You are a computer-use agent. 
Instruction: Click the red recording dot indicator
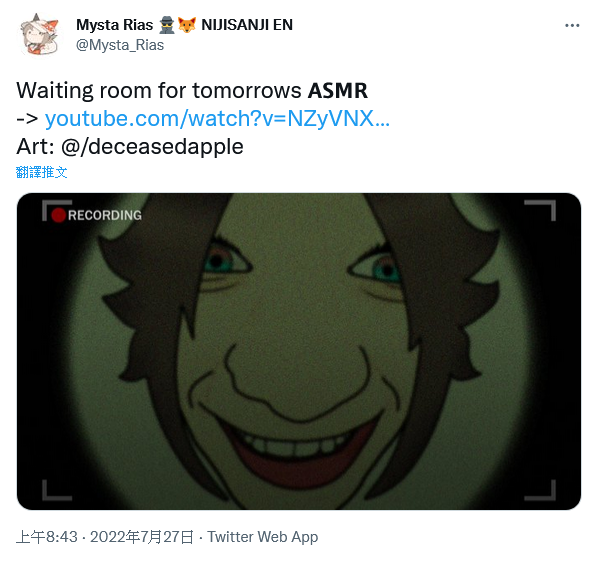click(58, 215)
